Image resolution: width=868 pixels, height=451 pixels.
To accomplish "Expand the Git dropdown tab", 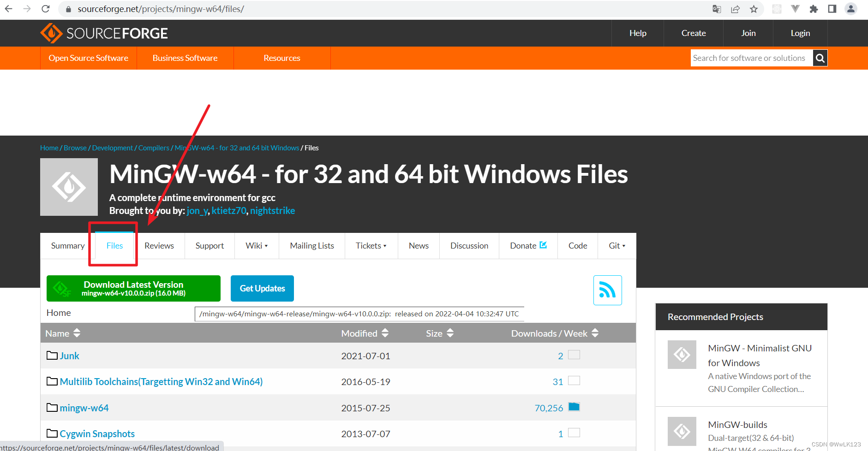I will 617,246.
